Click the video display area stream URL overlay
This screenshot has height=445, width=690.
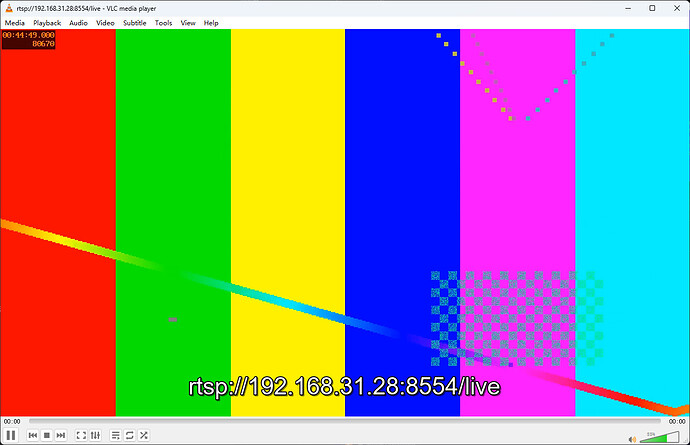pos(345,387)
